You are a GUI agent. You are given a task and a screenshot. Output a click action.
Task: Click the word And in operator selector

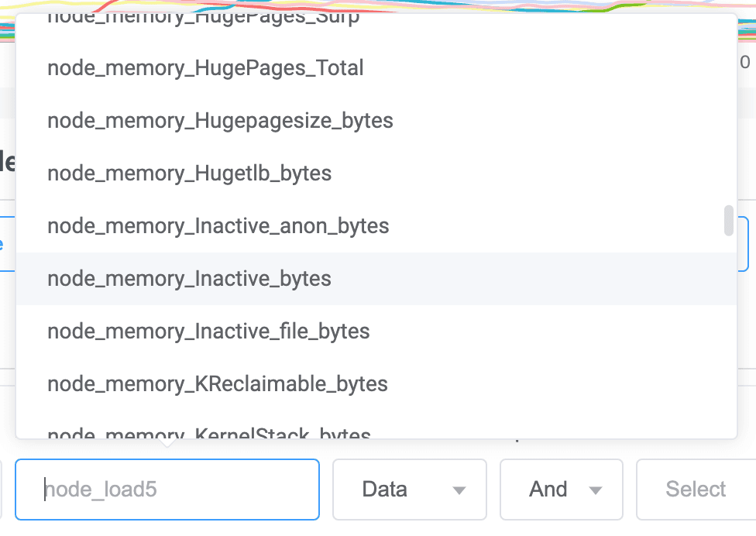548,490
